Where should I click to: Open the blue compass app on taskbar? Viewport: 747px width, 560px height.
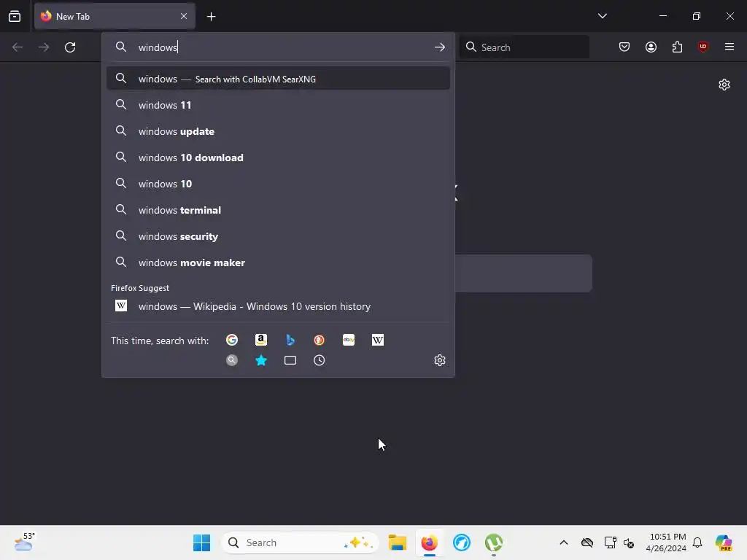tap(462, 542)
